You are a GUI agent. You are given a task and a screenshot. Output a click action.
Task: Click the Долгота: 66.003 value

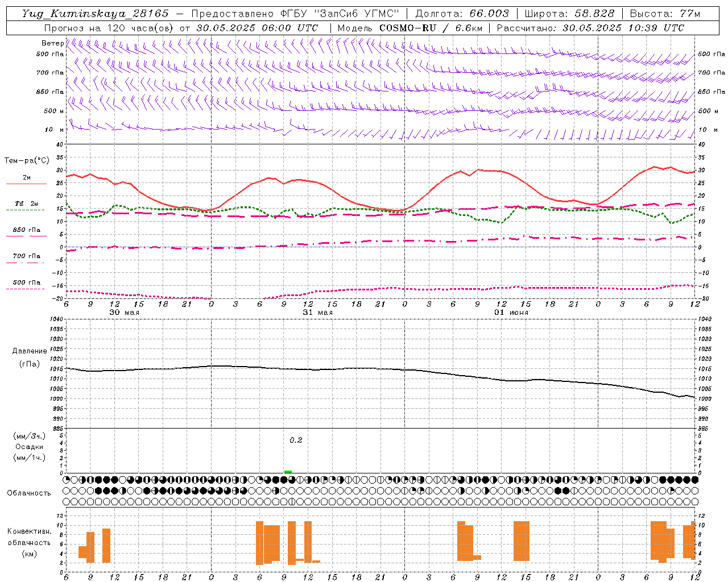[x=462, y=14]
